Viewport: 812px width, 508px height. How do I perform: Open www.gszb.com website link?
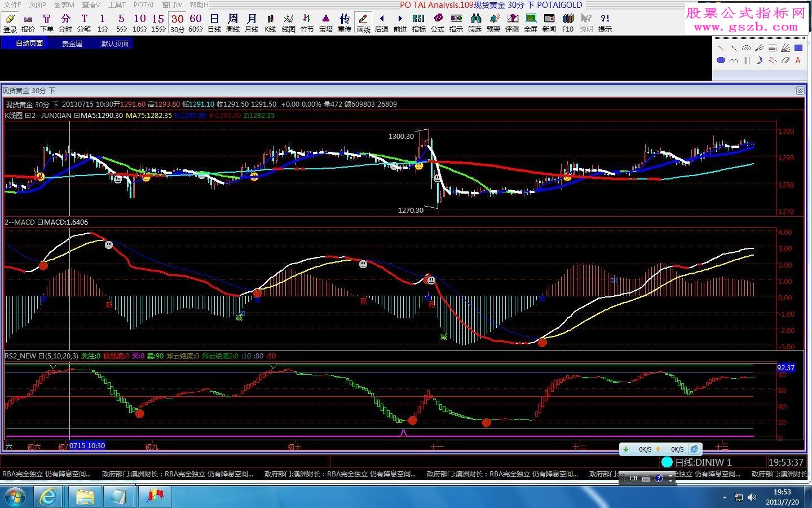[745, 27]
